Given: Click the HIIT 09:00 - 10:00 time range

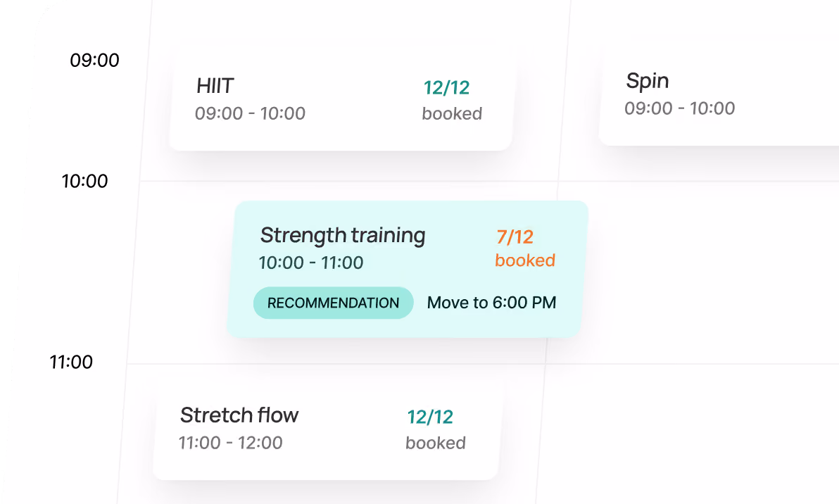Looking at the screenshot, I should [x=250, y=113].
